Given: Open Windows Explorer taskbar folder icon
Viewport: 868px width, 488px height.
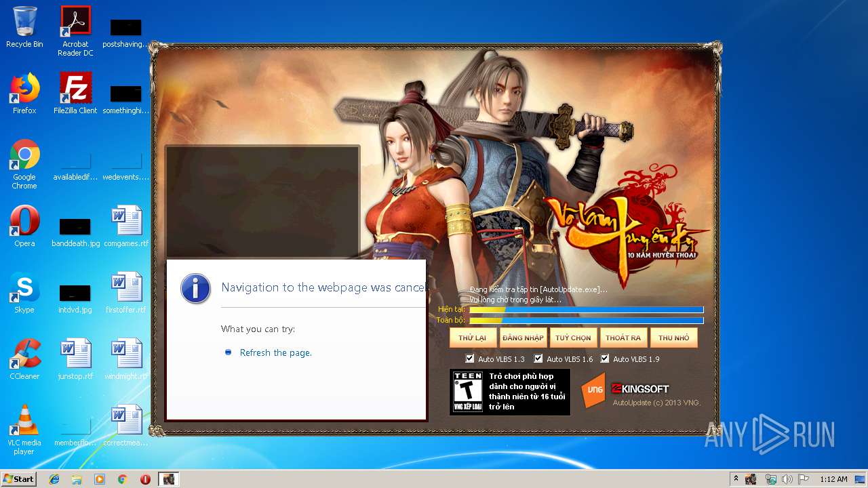Looking at the screenshot, I should coord(77,479).
